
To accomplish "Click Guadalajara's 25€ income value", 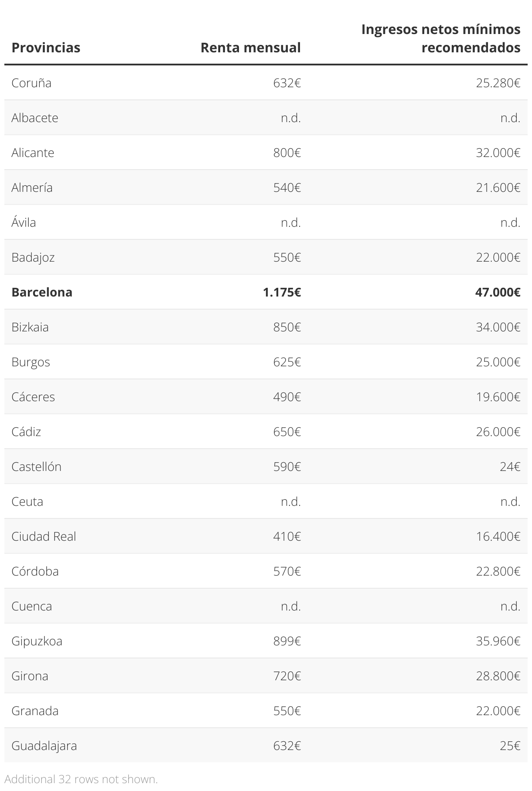I will [x=510, y=746].
